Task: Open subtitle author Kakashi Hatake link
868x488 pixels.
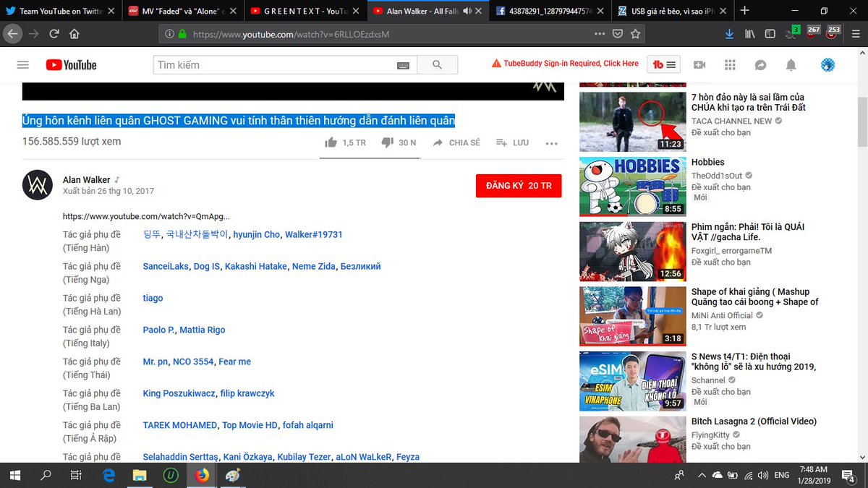Action: (x=256, y=266)
